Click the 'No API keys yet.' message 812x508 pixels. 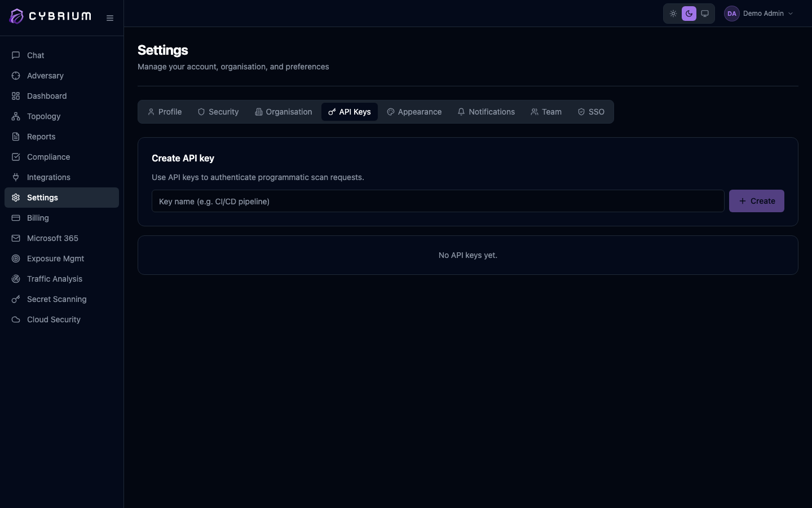(x=468, y=255)
